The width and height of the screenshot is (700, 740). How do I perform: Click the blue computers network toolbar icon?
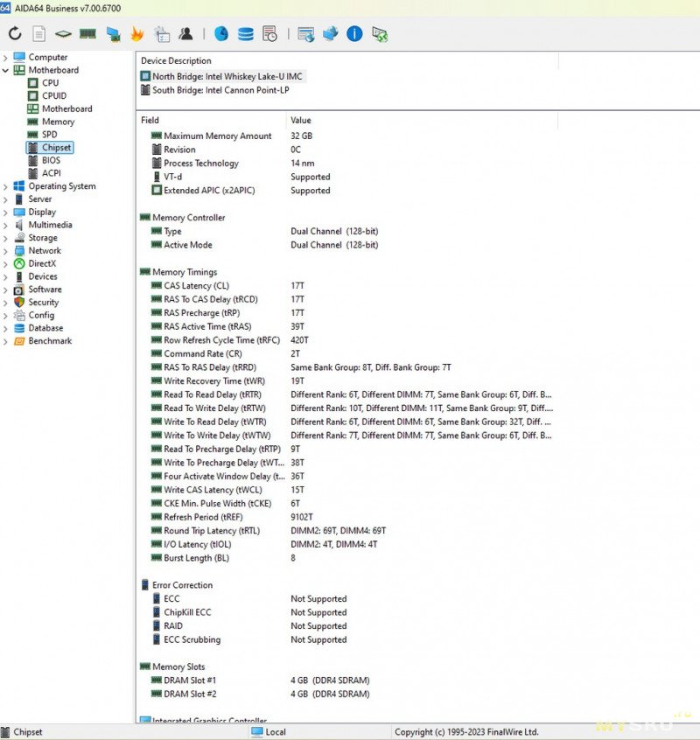click(331, 33)
